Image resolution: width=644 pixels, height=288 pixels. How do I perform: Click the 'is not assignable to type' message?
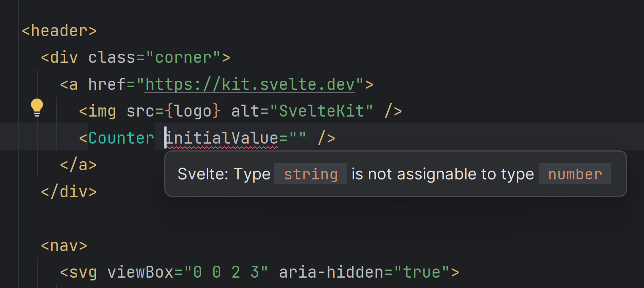pos(442,174)
